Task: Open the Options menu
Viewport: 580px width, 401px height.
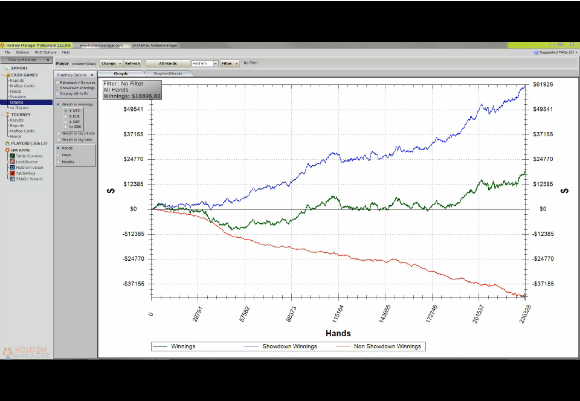Action: pos(22,53)
